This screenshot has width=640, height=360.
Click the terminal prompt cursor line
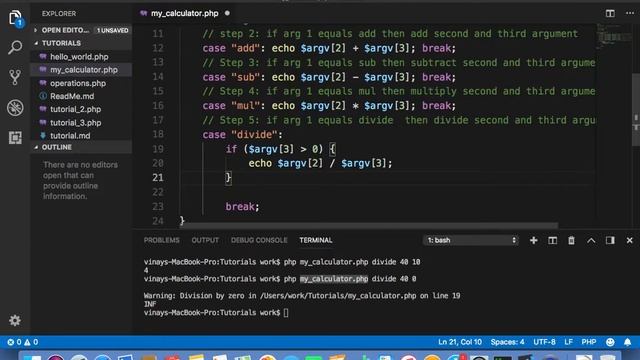click(216, 313)
